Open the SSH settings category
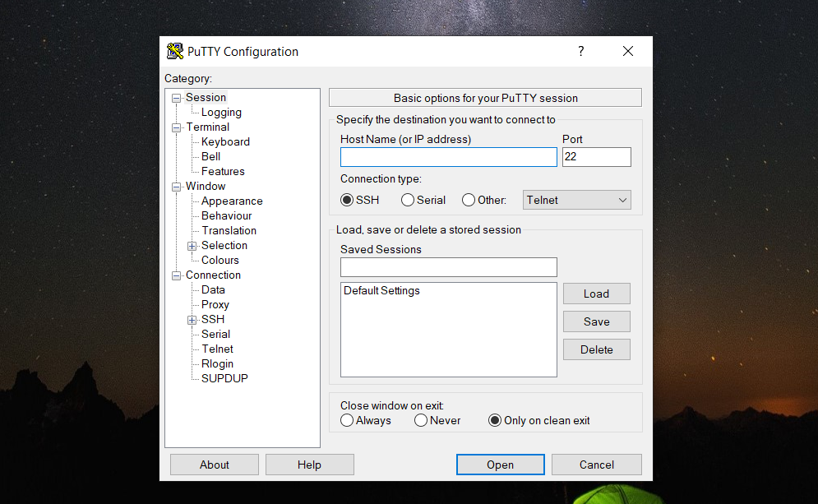 [x=213, y=319]
